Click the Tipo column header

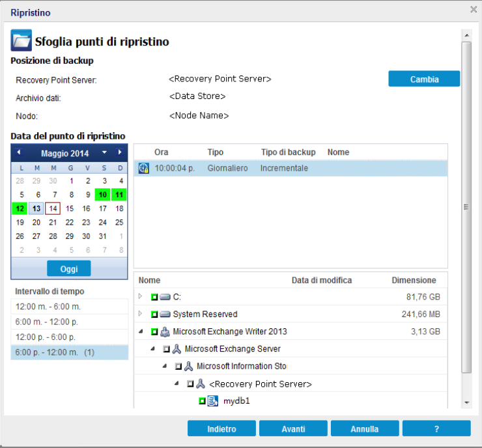coord(215,152)
